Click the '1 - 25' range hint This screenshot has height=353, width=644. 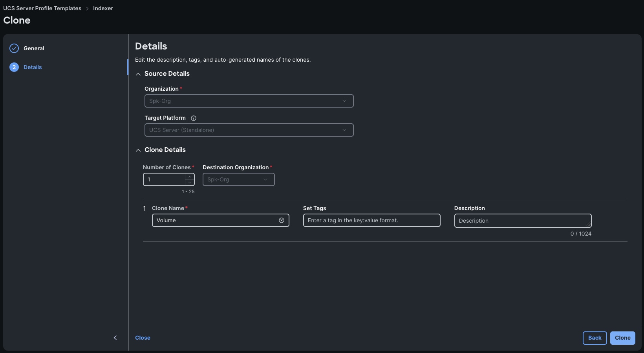(x=188, y=192)
